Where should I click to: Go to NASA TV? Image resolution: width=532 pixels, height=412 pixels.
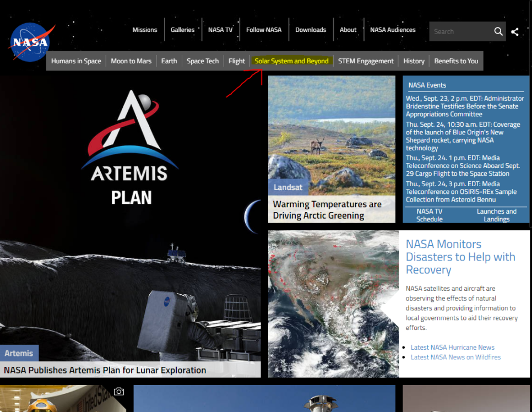(220, 30)
